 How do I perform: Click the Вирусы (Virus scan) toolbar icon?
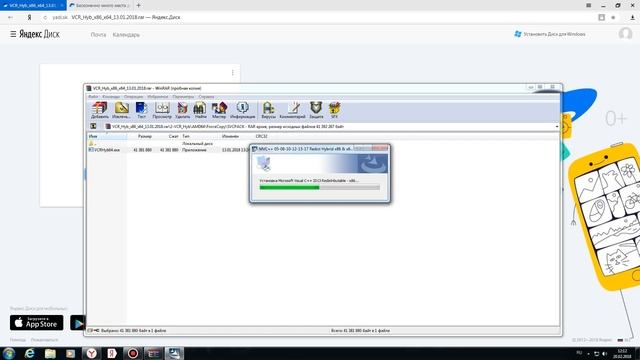268,110
